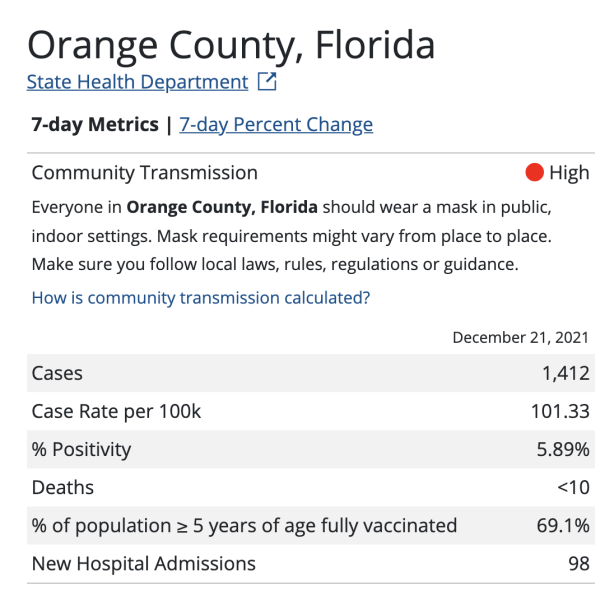Open 'How is community transmission calculated?' link

[x=201, y=297]
